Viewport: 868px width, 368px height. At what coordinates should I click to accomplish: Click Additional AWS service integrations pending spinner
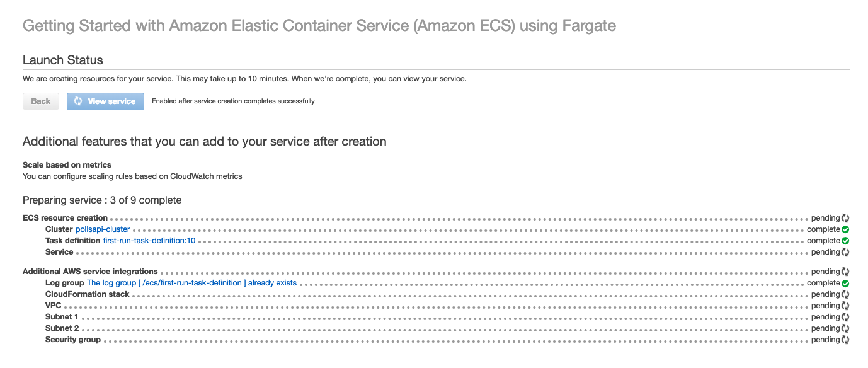coord(845,272)
